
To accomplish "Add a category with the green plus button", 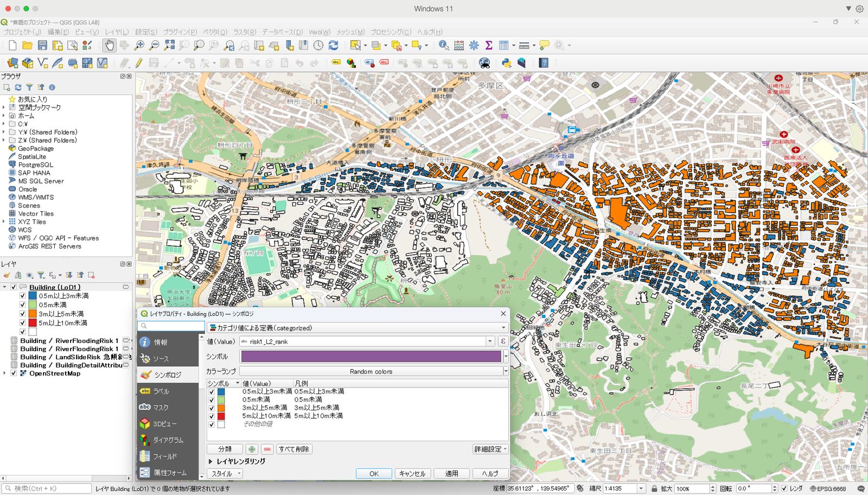I will (x=252, y=449).
